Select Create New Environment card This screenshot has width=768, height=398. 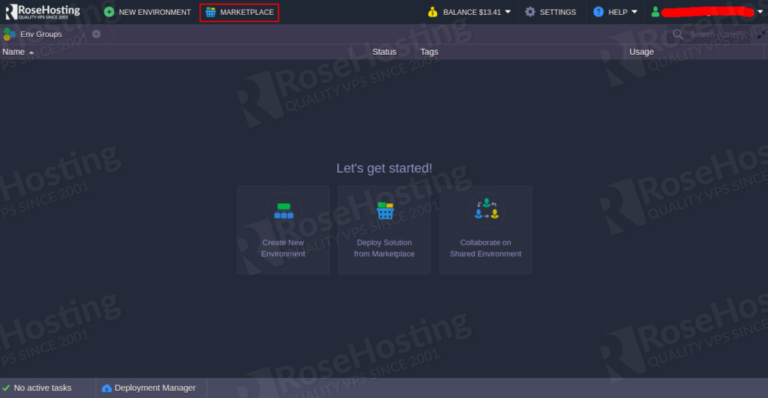[283, 230]
